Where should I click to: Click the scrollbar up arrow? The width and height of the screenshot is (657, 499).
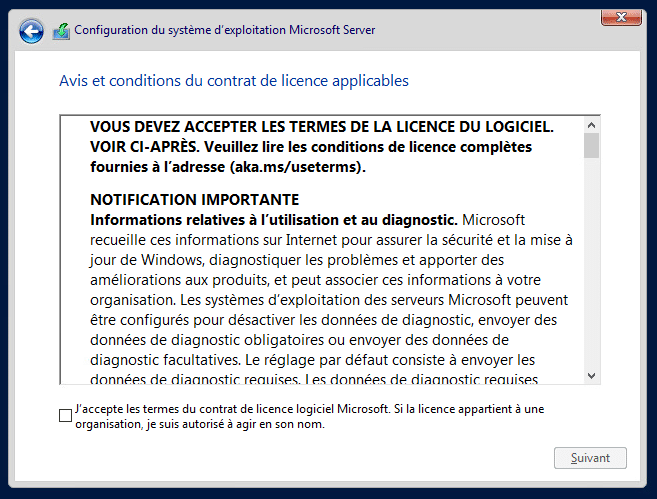(591, 125)
